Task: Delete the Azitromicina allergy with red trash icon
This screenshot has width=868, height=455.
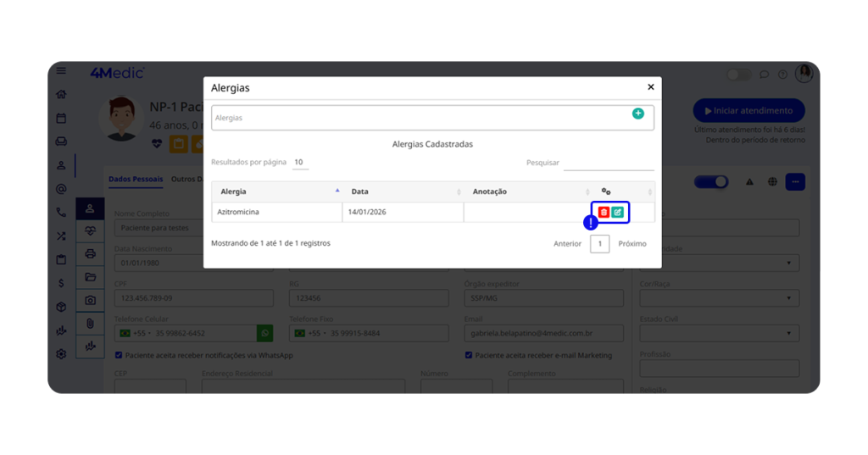Action: 604,212
